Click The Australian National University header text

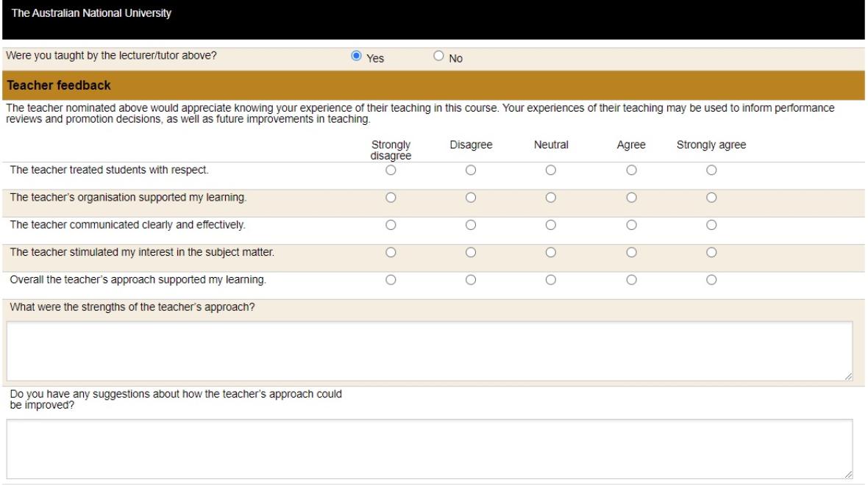(91, 13)
